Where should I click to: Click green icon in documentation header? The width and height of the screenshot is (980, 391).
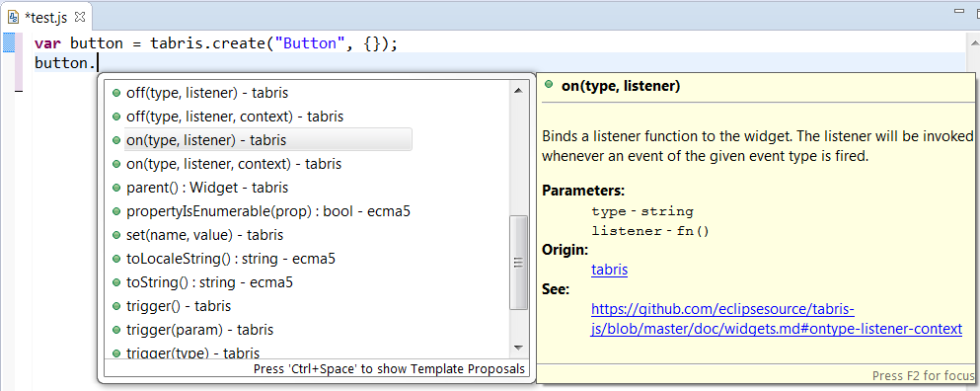(x=549, y=85)
